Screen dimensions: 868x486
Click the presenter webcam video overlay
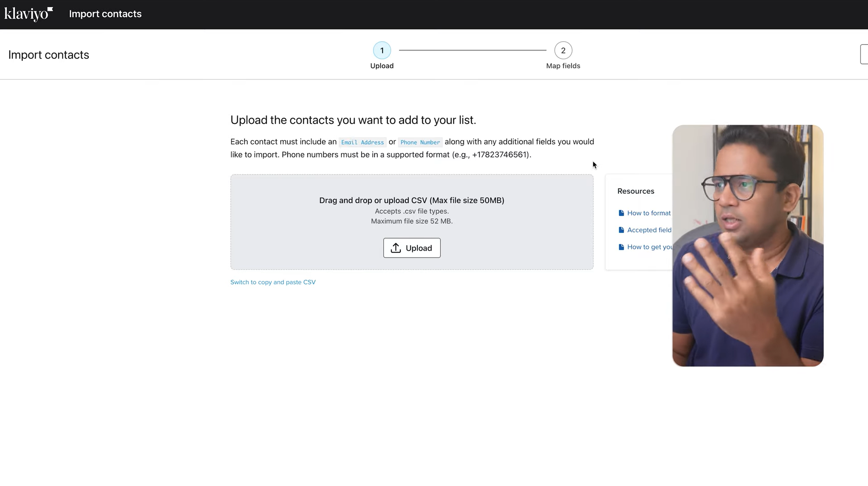tap(748, 246)
